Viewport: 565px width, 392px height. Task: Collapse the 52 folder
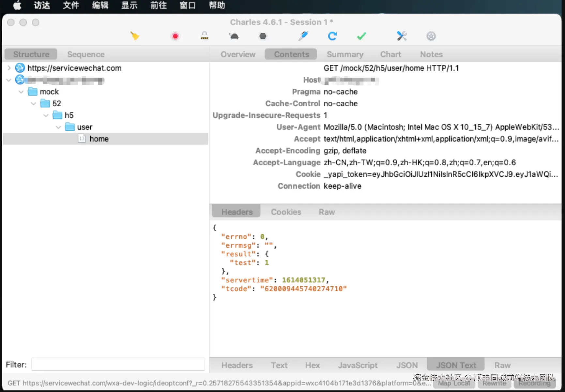pyautogui.click(x=34, y=103)
